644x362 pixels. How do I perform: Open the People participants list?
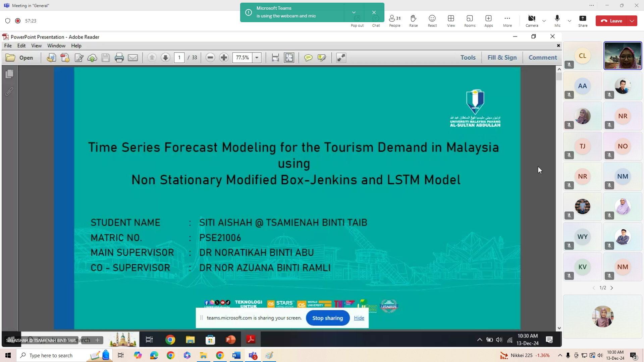pos(395,21)
